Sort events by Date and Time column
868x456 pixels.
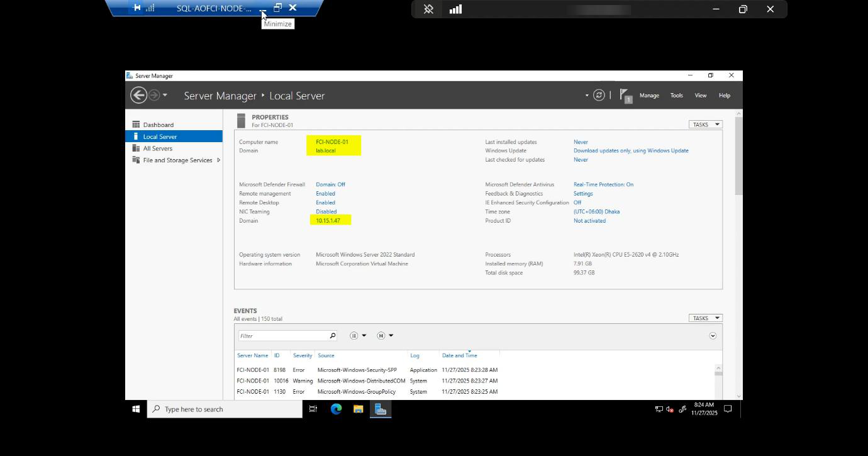(460, 355)
